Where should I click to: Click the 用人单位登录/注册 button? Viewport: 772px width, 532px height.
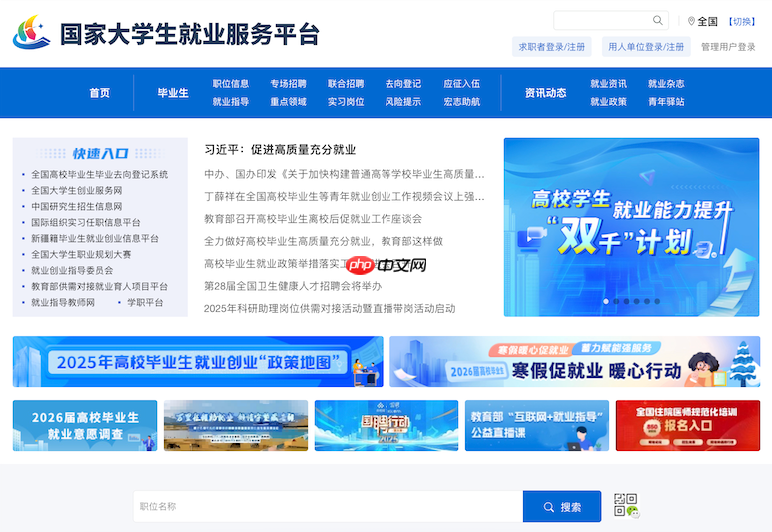[646, 47]
